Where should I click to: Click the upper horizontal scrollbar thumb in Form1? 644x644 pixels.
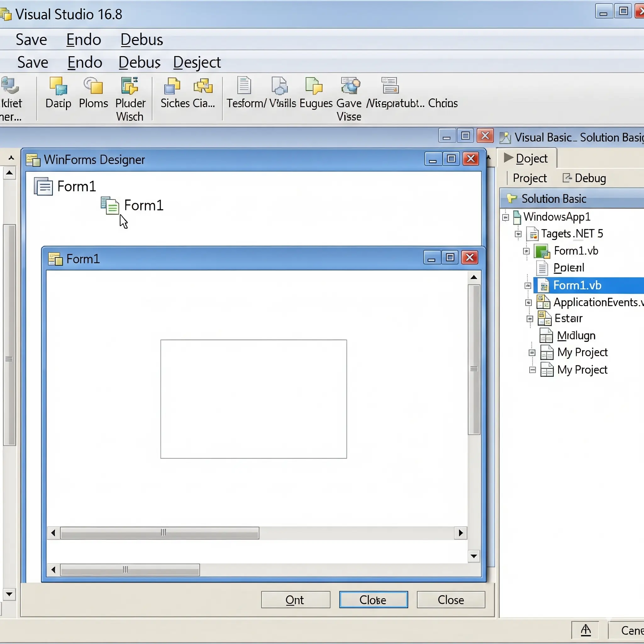coord(160,533)
